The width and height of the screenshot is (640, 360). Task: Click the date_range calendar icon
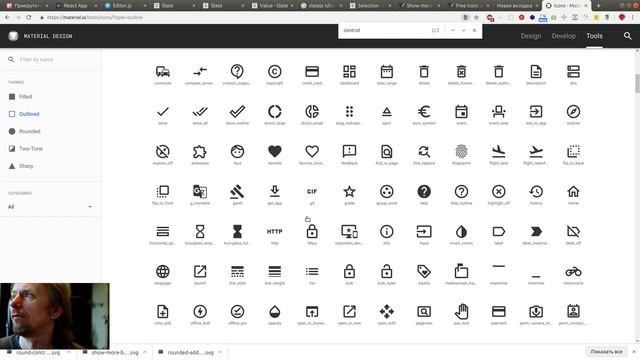[x=387, y=72]
